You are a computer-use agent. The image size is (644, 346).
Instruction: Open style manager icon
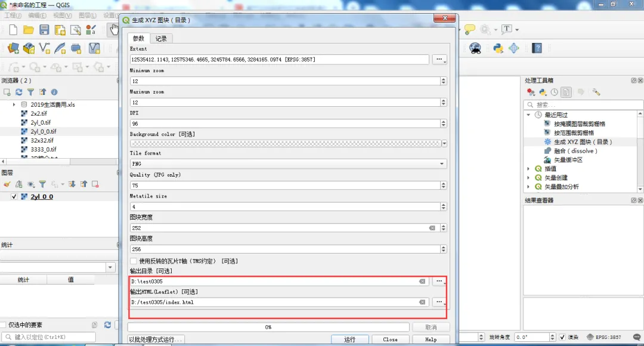pyautogui.click(x=91, y=30)
